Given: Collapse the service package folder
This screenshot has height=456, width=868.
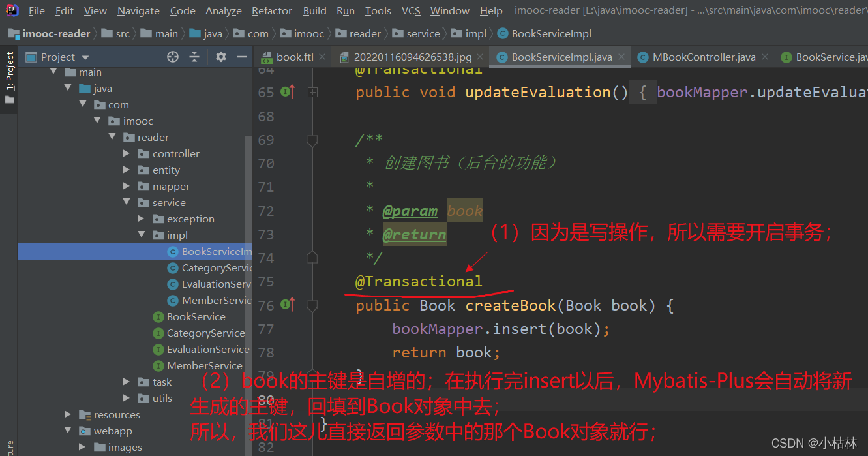Looking at the screenshot, I should (127, 203).
